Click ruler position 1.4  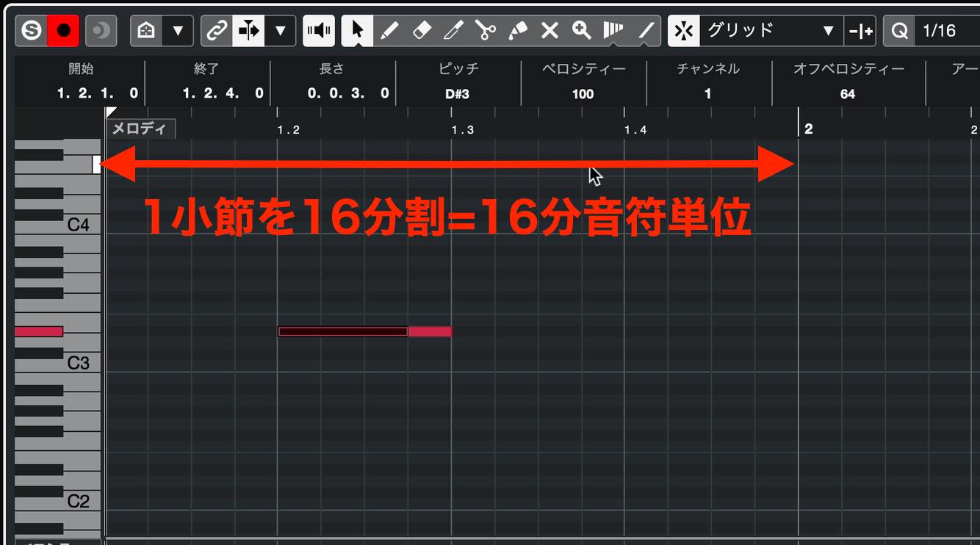pos(635,130)
